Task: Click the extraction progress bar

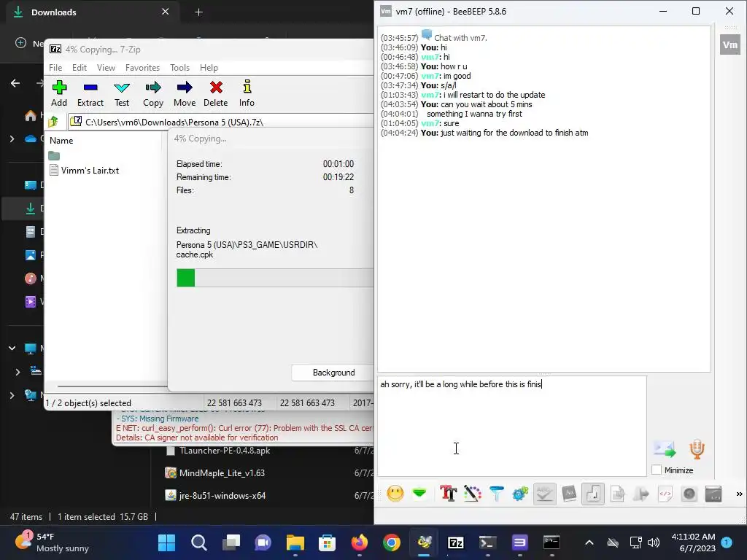Action: pos(275,278)
